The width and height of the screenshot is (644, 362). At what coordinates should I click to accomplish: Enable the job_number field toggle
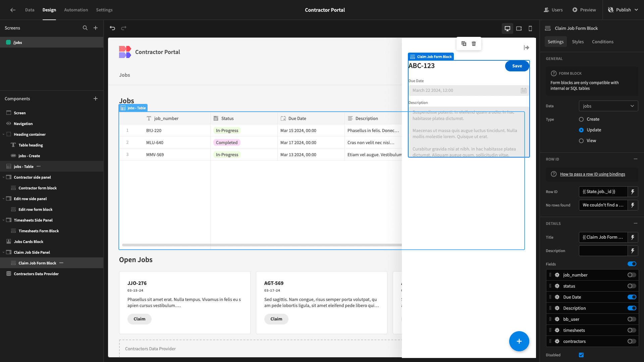pos(632,275)
